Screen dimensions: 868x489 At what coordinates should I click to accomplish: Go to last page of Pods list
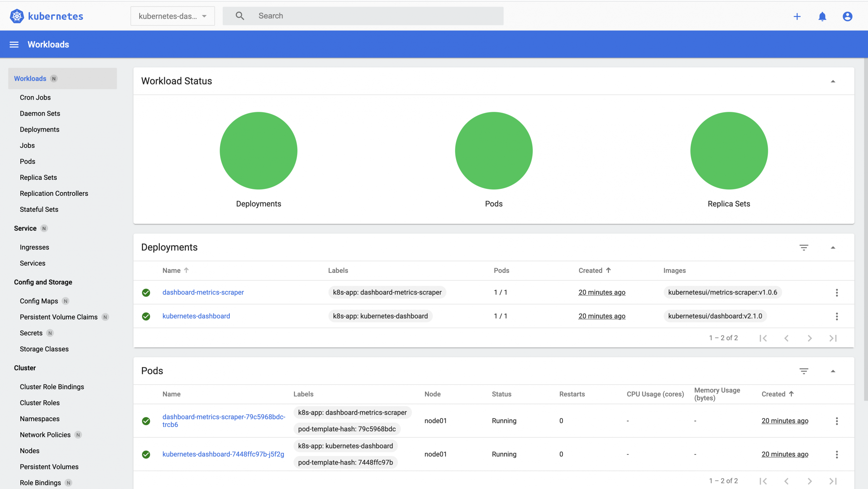click(833, 481)
